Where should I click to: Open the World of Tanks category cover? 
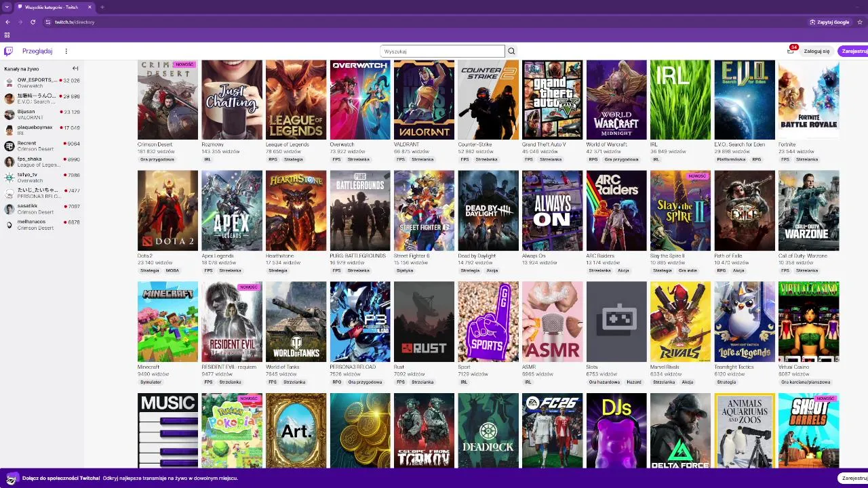click(x=296, y=322)
